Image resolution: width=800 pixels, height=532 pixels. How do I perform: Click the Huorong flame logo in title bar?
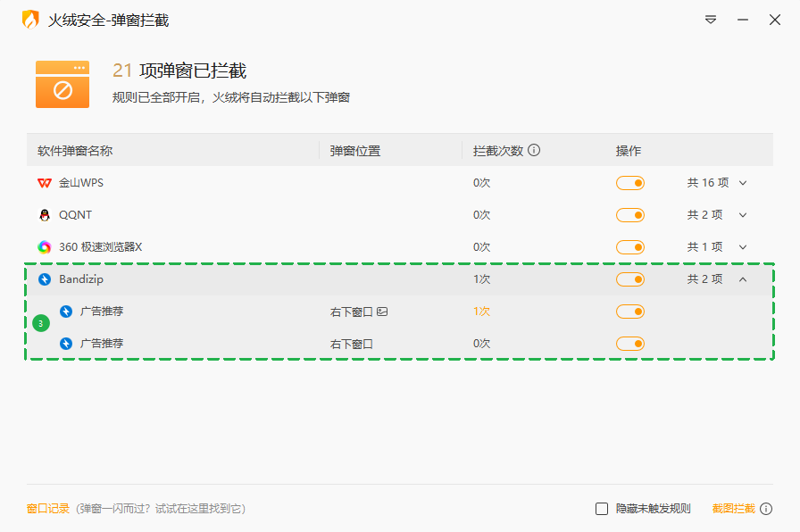(30, 20)
